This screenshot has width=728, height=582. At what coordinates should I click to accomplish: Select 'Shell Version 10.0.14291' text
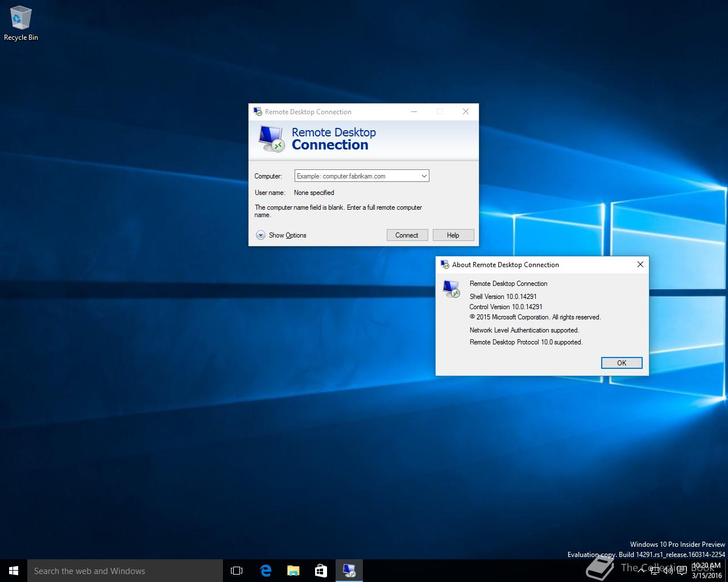(503, 296)
